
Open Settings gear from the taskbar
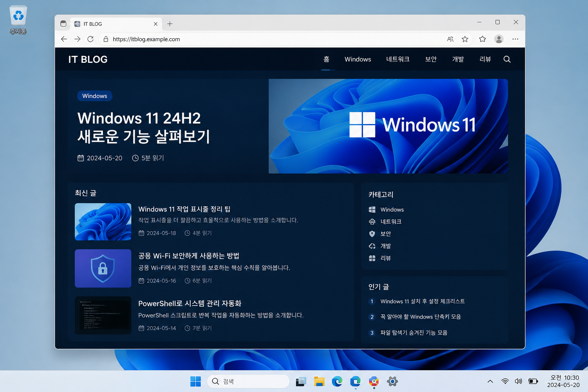[x=392, y=381]
